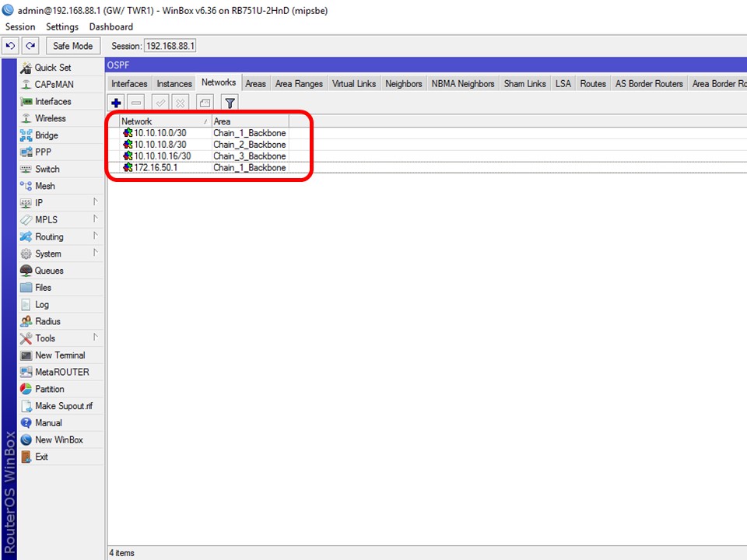Sort by the Area column header
The width and height of the screenshot is (747, 560).
(x=250, y=121)
